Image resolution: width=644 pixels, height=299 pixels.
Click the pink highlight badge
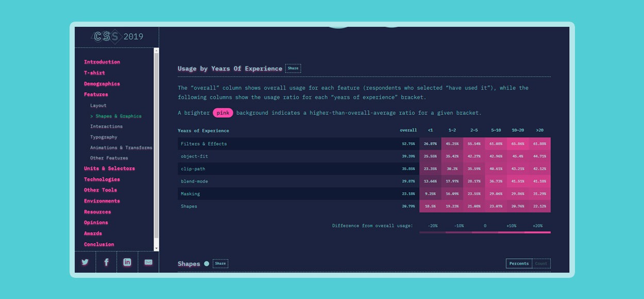[223, 113]
